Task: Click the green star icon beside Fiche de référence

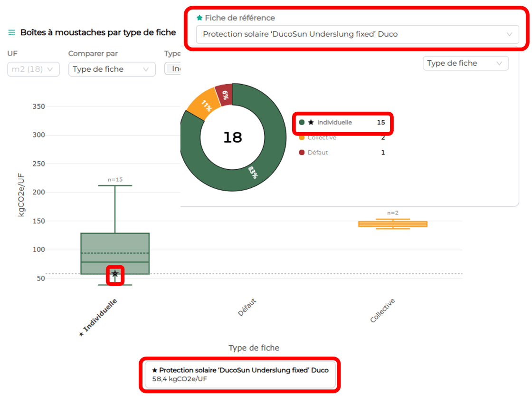Action: coord(199,18)
